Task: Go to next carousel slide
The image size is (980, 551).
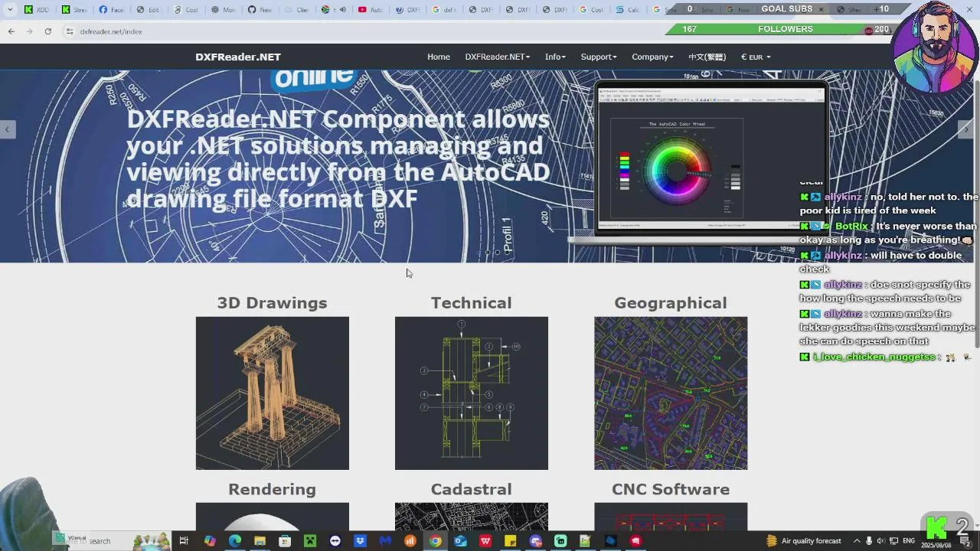Action: [x=965, y=129]
